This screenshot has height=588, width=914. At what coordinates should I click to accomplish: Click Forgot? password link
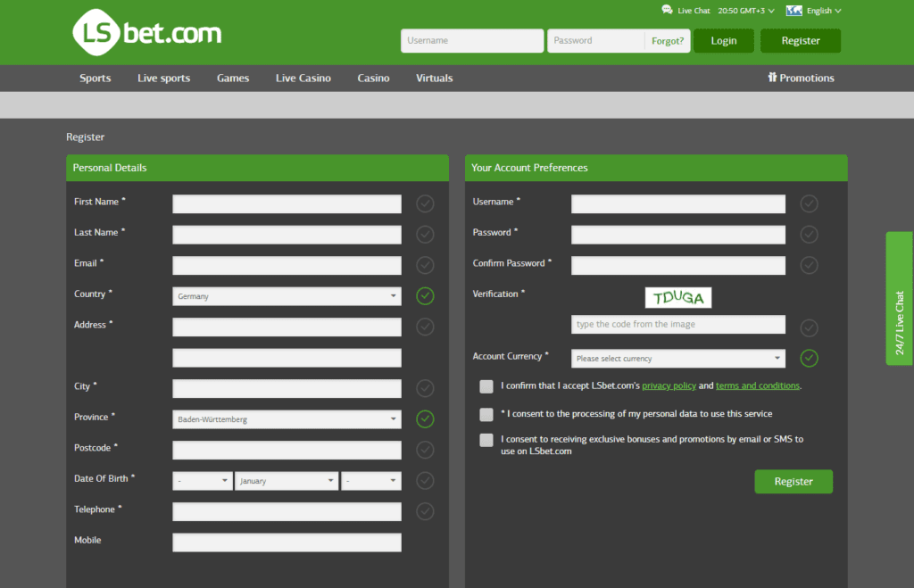[x=668, y=41]
